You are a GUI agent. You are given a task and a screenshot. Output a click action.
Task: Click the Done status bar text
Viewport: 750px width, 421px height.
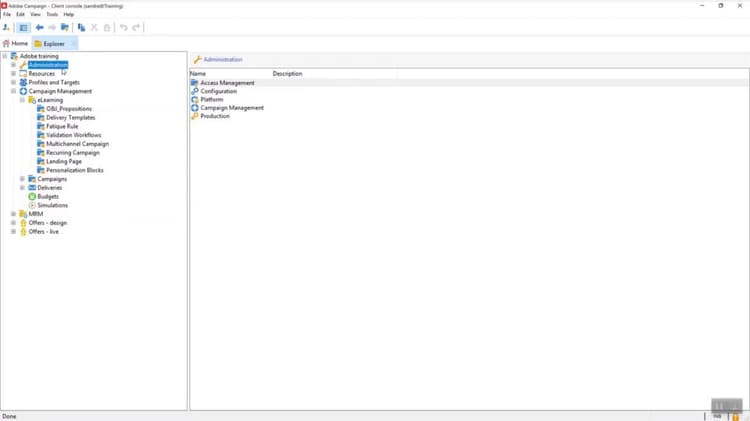pos(9,417)
